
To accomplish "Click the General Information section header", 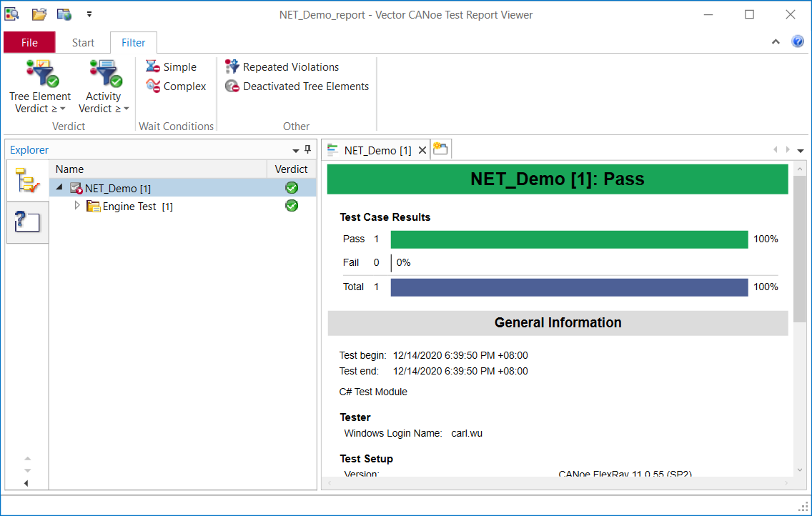I will [x=558, y=323].
